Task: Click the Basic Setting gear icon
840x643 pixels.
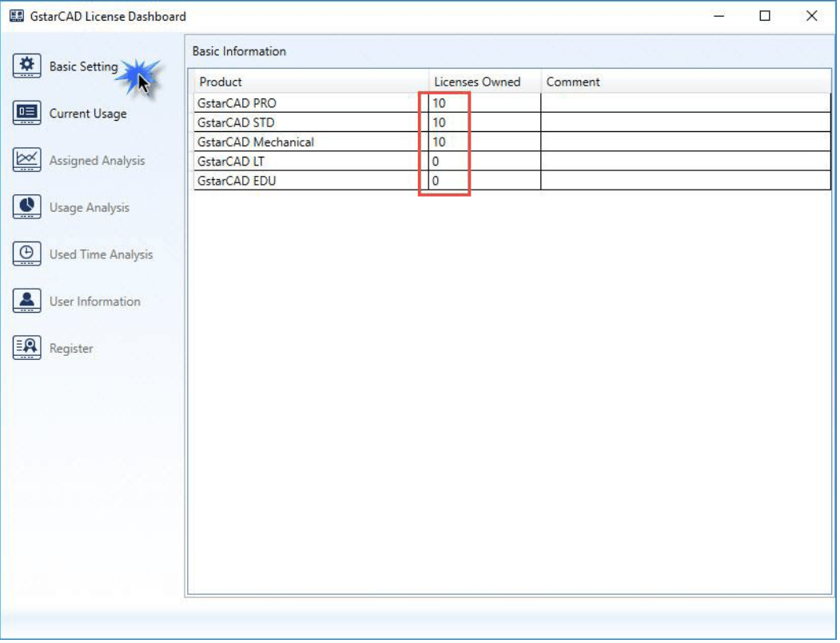Action: [27, 66]
